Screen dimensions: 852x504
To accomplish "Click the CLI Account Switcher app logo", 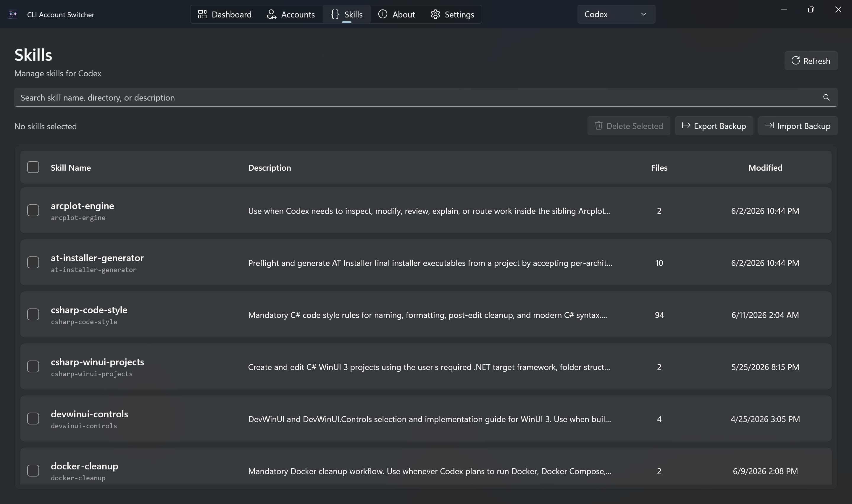I will (x=13, y=14).
